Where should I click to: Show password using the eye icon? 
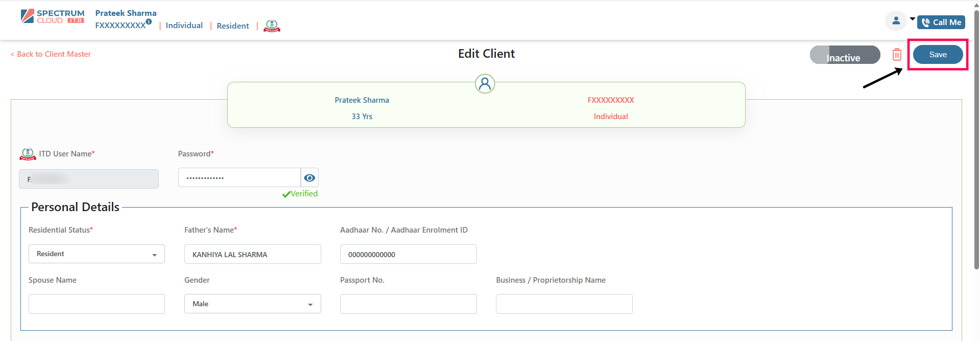click(x=309, y=178)
